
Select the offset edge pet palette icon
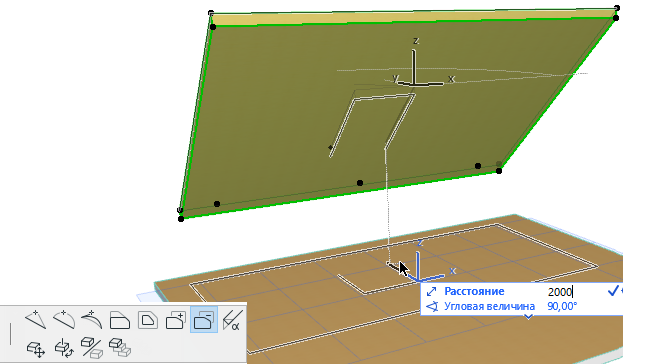[120, 320]
